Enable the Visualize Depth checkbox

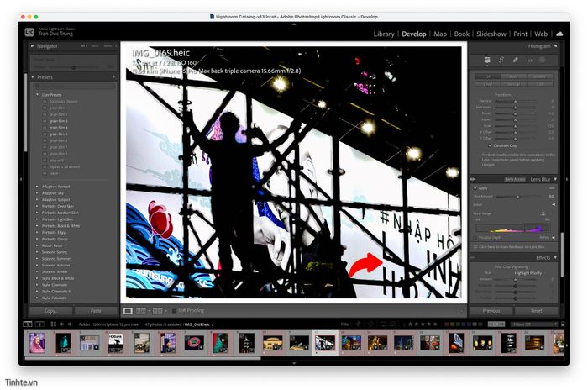(x=475, y=238)
